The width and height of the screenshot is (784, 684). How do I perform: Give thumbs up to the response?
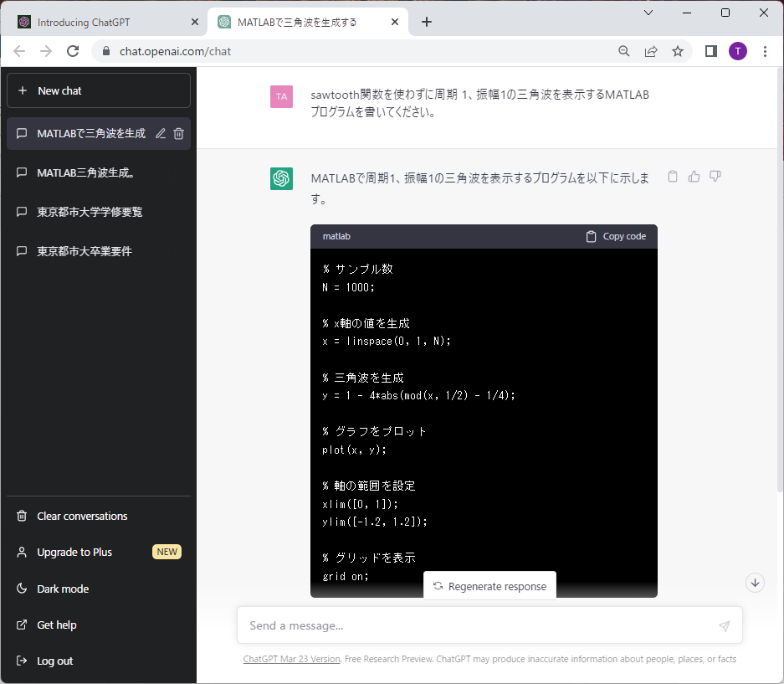tap(694, 177)
